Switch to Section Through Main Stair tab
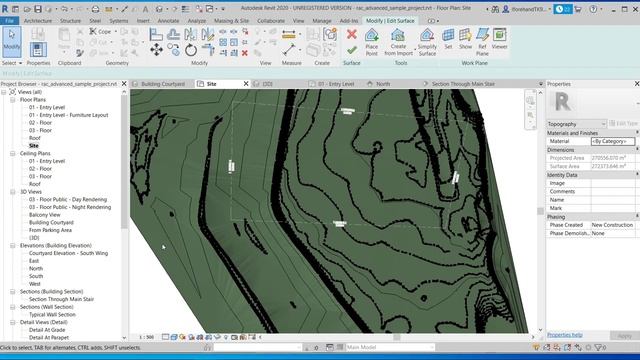This screenshot has height=360, width=640. tap(463, 84)
